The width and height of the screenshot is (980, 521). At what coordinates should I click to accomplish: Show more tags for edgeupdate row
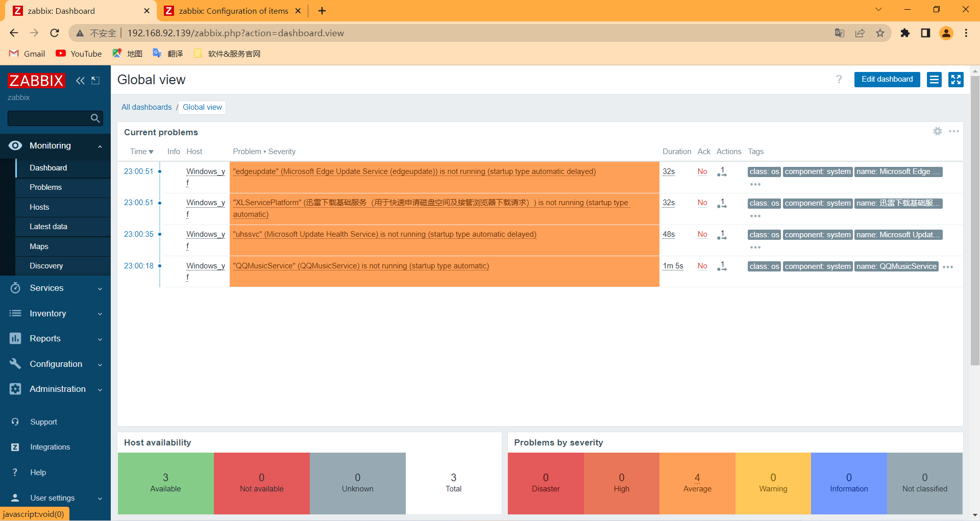pyautogui.click(x=755, y=184)
